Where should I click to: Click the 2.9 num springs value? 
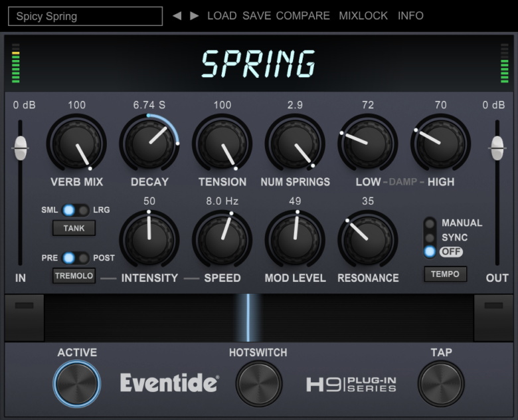pyautogui.click(x=295, y=105)
